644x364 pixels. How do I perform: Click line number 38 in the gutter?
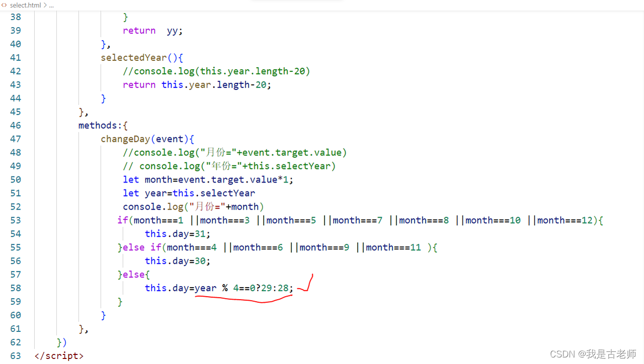point(16,17)
